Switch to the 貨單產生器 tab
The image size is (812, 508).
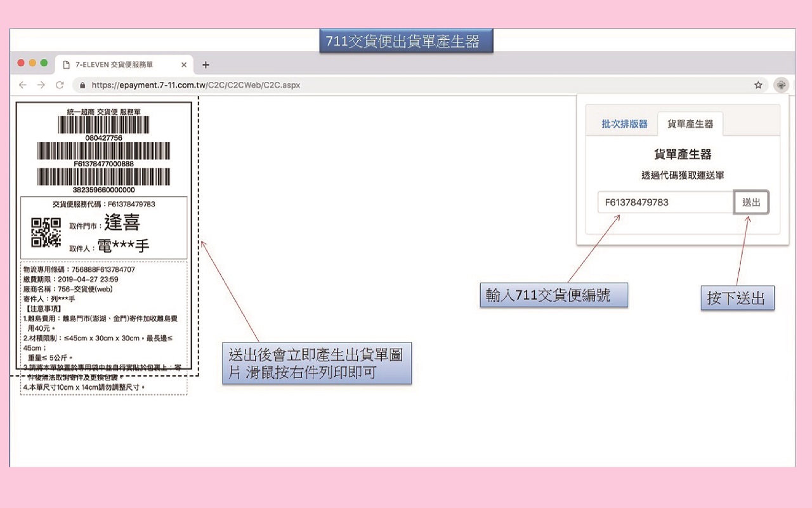tap(690, 124)
